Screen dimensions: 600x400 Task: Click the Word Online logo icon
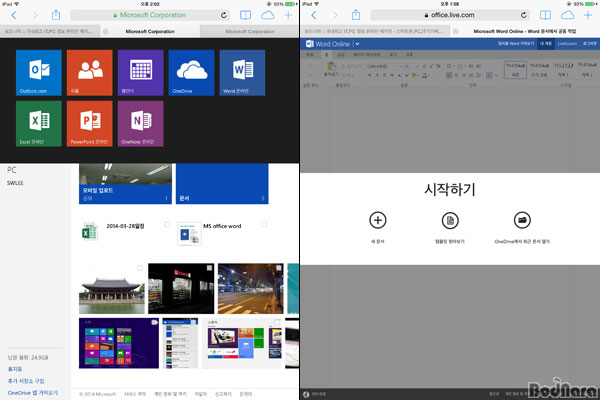310,44
